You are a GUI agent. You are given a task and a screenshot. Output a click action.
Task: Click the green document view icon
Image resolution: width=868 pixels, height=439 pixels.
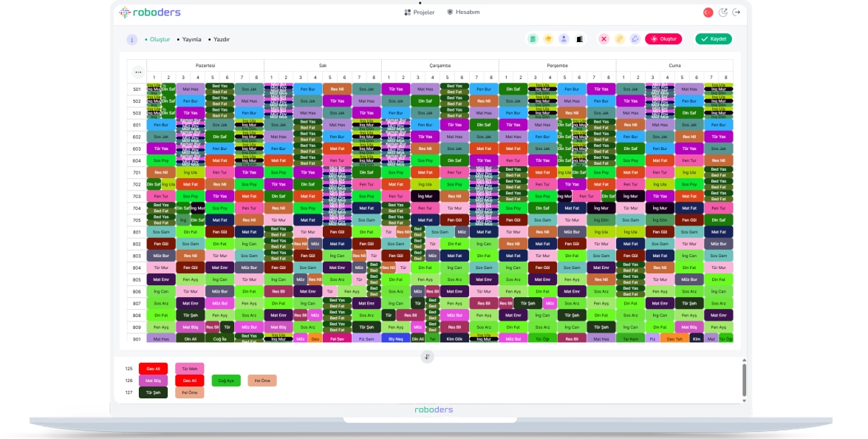533,39
